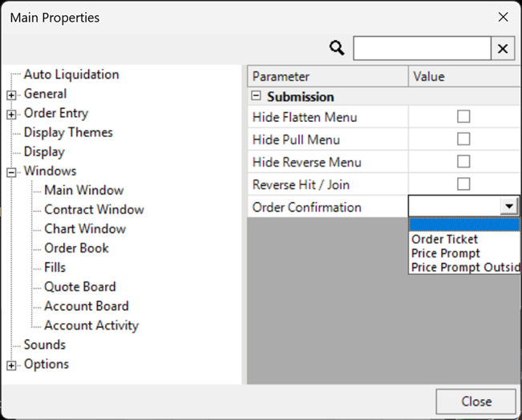Open Auto Liquidation settings
Viewport: 522px width, 420px height.
point(71,75)
